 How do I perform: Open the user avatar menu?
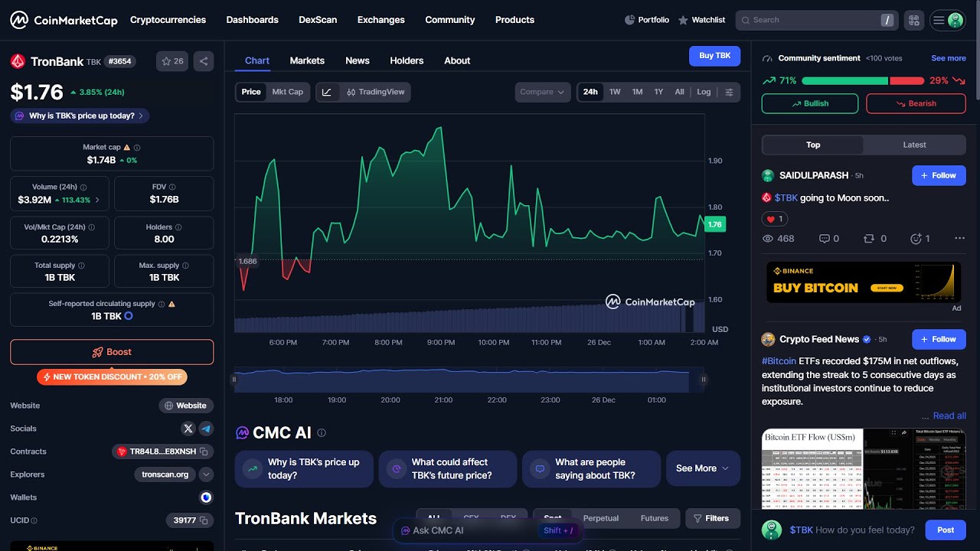pyautogui.click(x=948, y=21)
